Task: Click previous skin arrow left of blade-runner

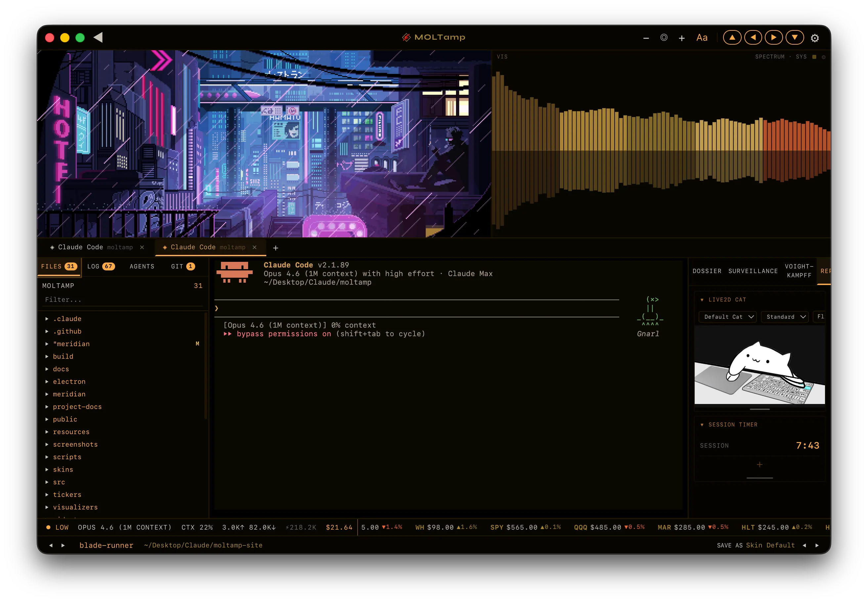Action: (x=51, y=545)
